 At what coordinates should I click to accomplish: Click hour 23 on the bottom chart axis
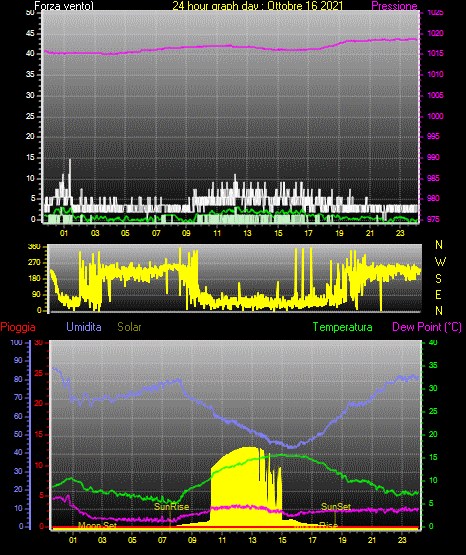[x=402, y=540]
